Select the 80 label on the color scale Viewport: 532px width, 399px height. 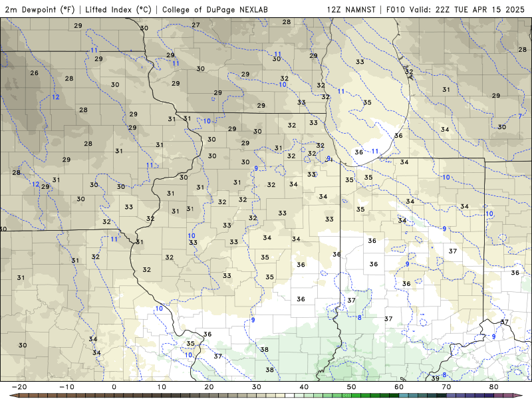click(494, 387)
